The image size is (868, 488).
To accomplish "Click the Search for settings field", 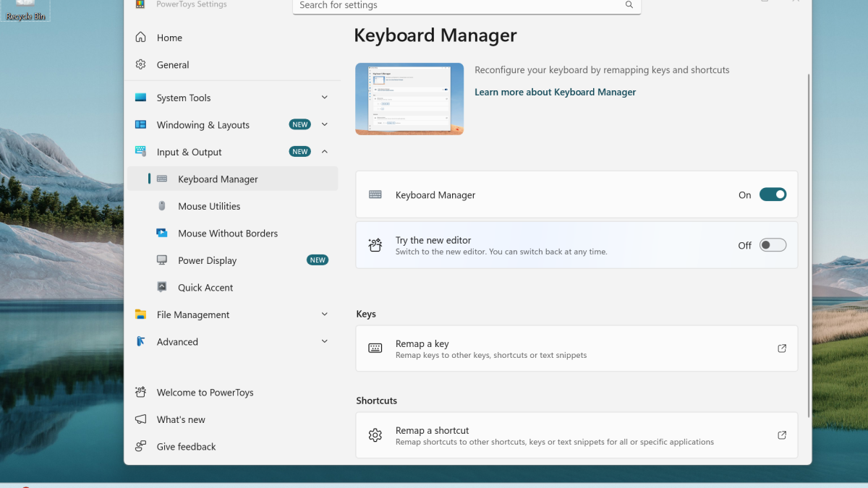I will [467, 6].
